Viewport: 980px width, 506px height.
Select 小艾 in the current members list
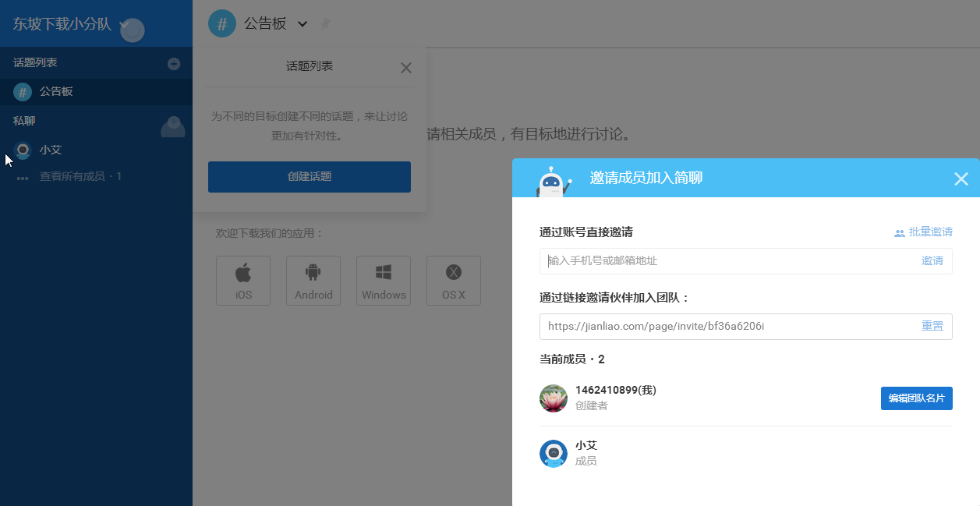[586, 446]
